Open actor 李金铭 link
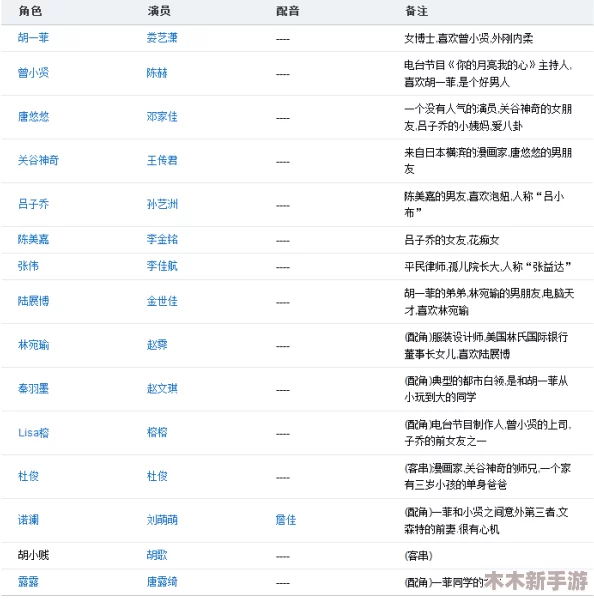Screen dimensions: 594x599 click(x=162, y=240)
